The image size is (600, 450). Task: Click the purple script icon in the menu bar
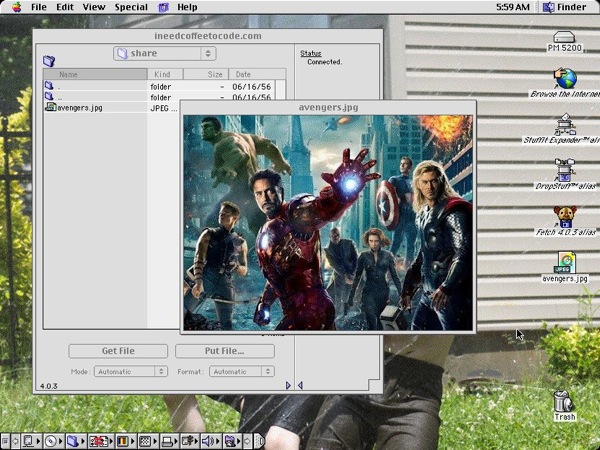pyautogui.click(x=163, y=7)
